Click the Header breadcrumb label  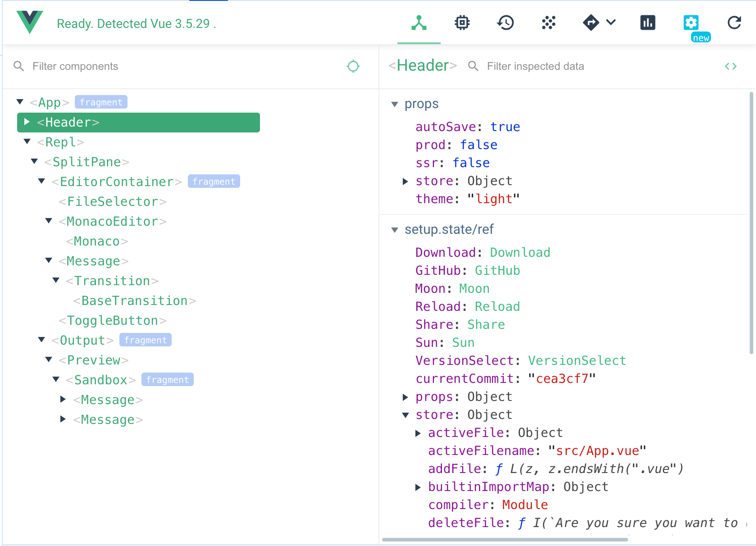point(422,65)
